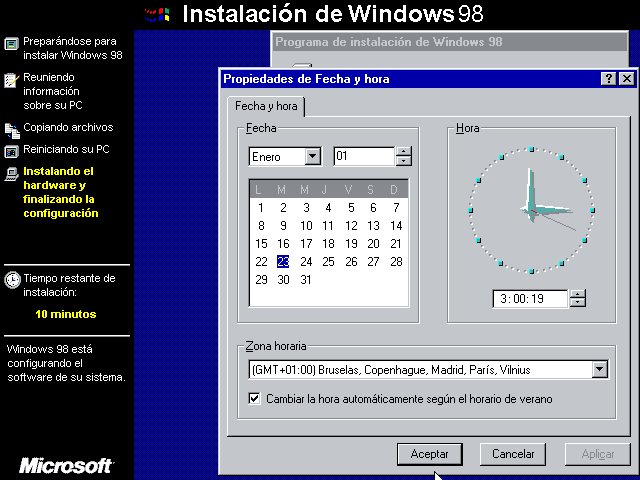640x480 pixels.
Task: Click the Reuniendo información notepad icon
Action: (x=11, y=80)
